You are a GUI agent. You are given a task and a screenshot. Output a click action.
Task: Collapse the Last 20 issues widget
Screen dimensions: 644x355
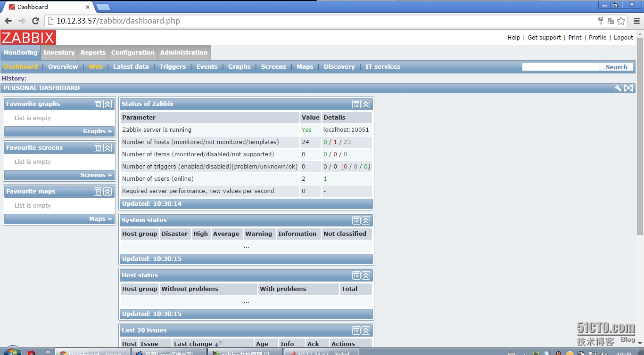pyautogui.click(x=366, y=331)
